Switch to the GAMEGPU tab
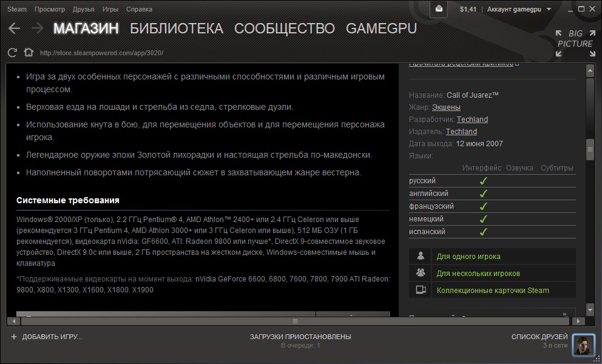This screenshot has width=602, height=364. [381, 29]
